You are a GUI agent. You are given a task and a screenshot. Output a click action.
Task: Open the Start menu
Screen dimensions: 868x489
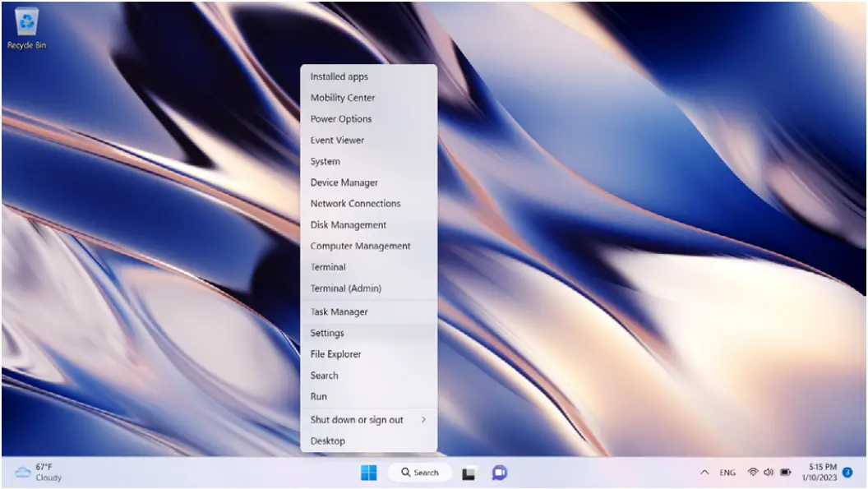click(367, 473)
